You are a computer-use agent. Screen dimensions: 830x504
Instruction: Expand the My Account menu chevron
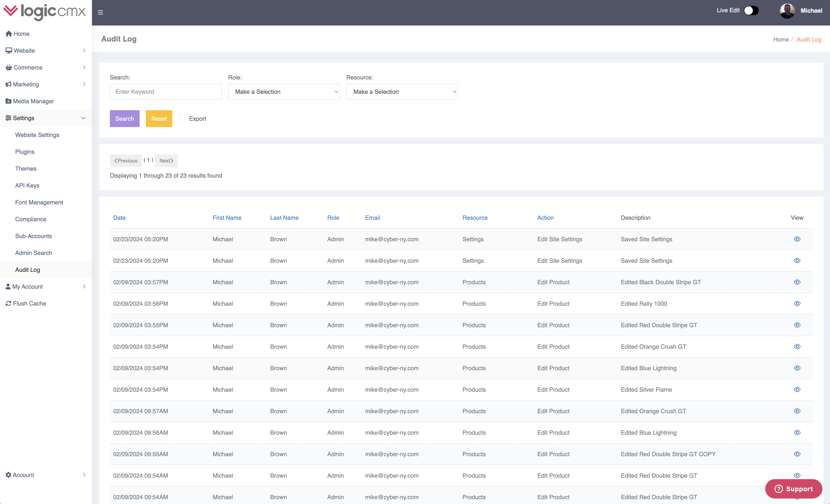pos(84,287)
